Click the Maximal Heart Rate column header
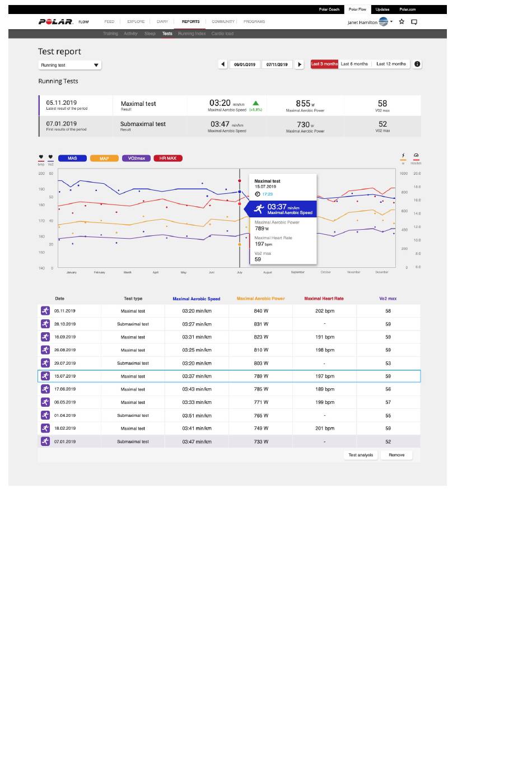Viewport: 532px width, 767px height. [324, 299]
